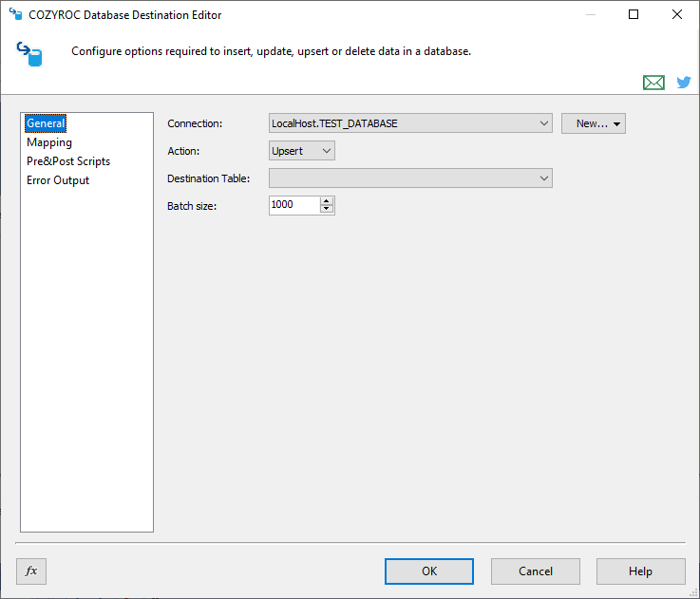
Task: Open the New... connection dropdown button
Action: pos(594,123)
